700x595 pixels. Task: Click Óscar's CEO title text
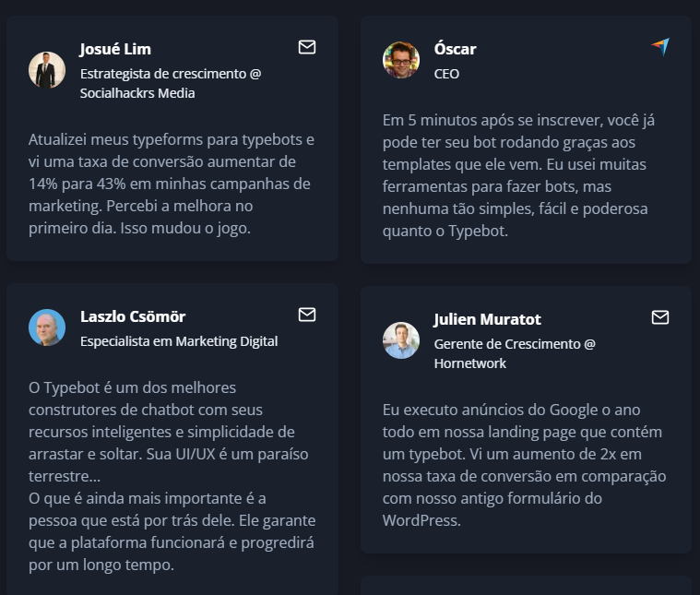click(x=446, y=74)
